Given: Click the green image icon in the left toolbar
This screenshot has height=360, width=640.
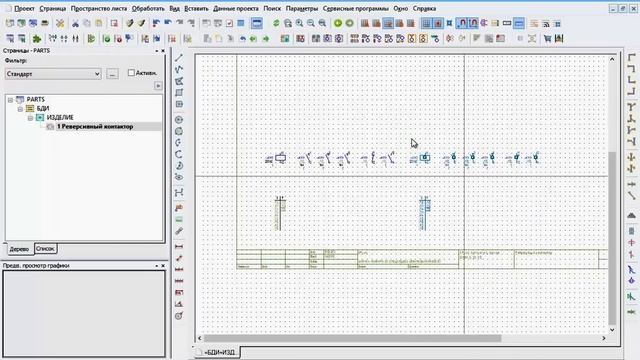Looking at the screenshot, I should [179, 220].
